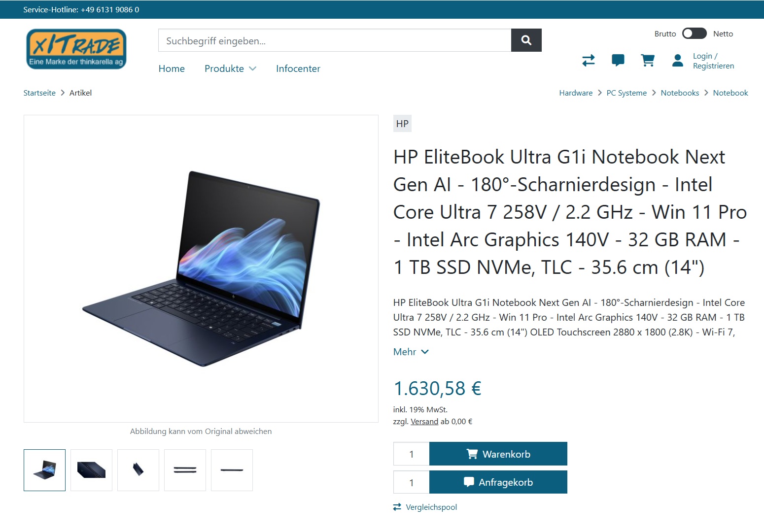Click the user account icon
The image size is (764, 532).
click(x=678, y=61)
